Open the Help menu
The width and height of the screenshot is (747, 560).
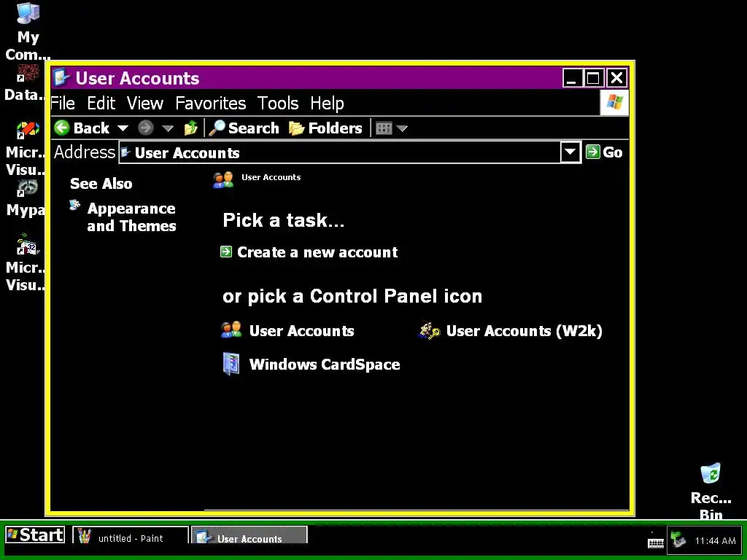pyautogui.click(x=327, y=103)
